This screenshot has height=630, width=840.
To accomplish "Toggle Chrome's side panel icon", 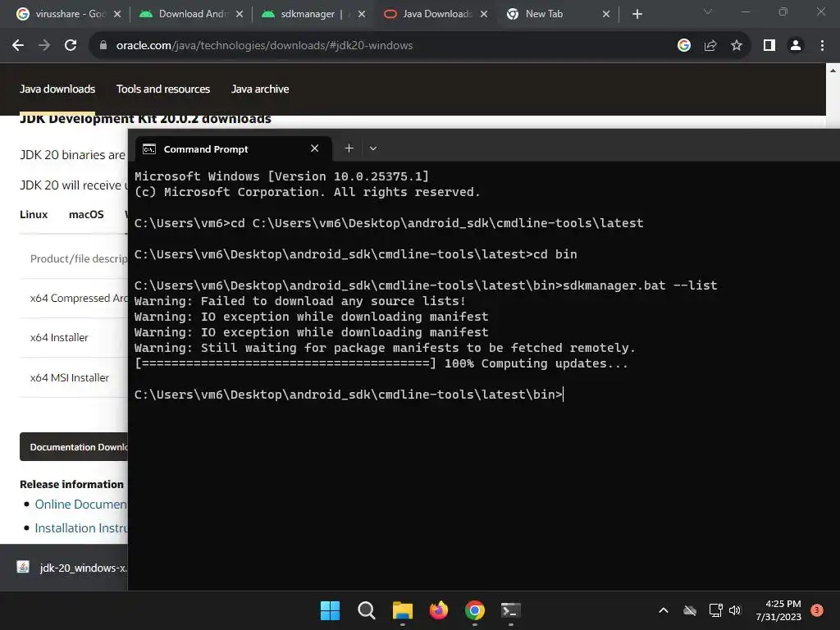I will (x=769, y=46).
